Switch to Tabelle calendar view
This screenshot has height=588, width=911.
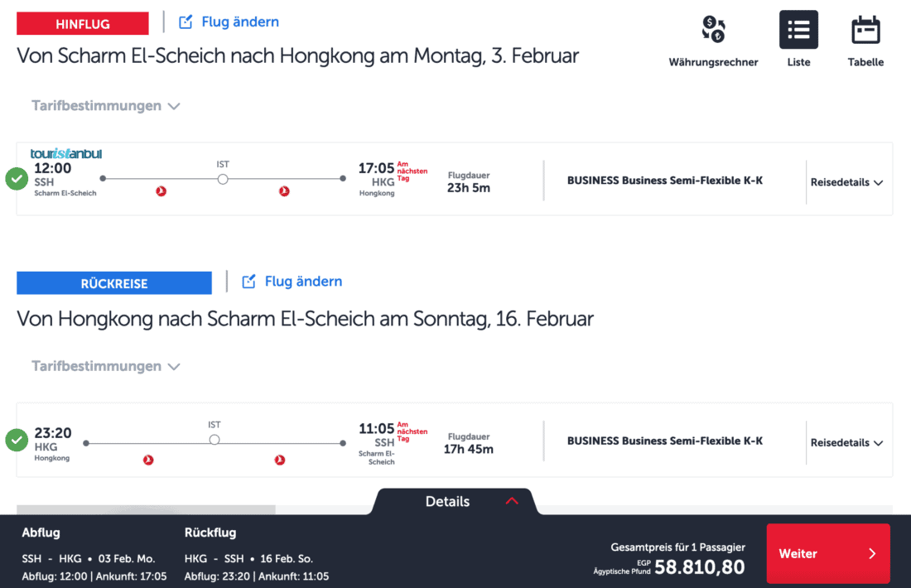click(x=865, y=30)
